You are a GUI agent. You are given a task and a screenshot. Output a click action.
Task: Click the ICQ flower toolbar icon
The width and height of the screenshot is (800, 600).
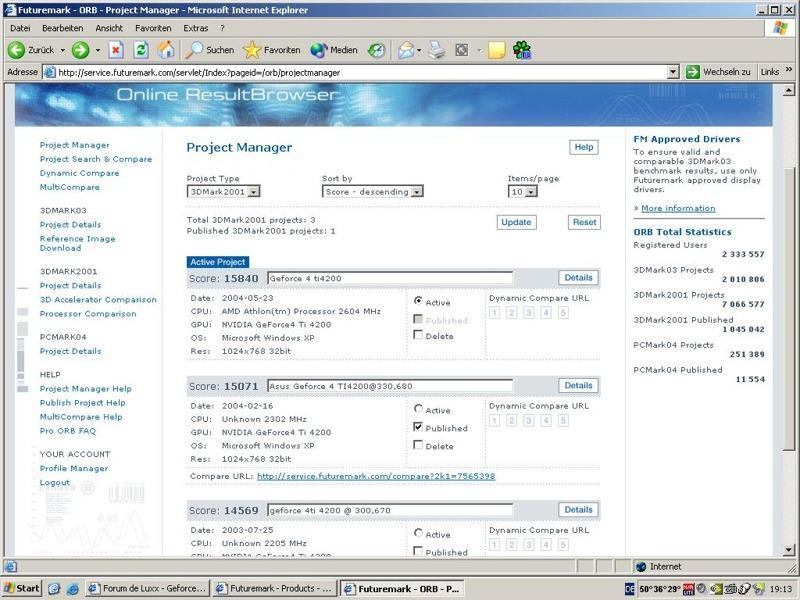(522, 50)
